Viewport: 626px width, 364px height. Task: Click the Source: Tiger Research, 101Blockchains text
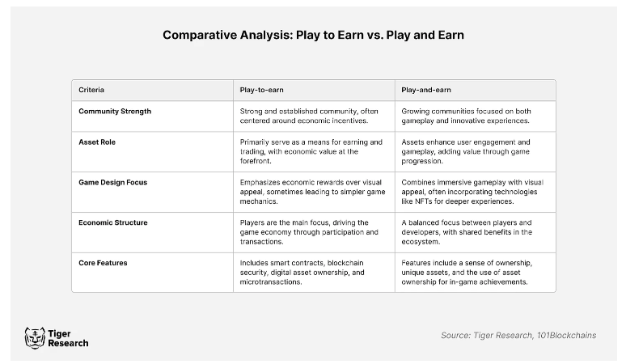click(518, 335)
